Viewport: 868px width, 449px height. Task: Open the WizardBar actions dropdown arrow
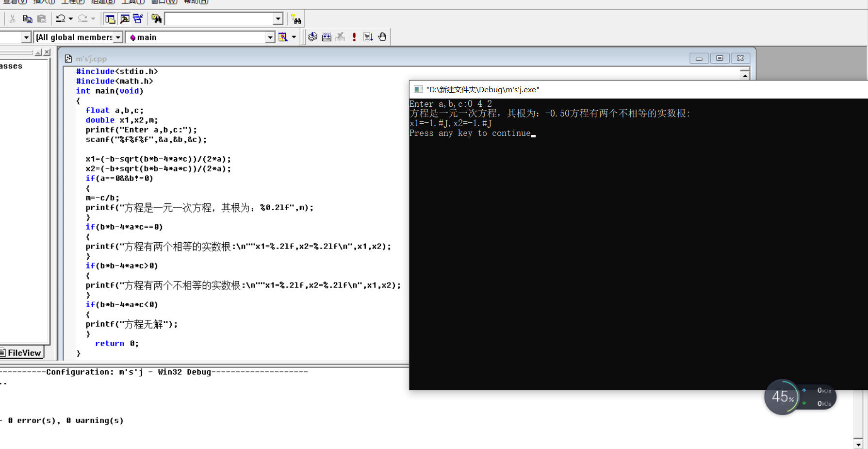point(294,37)
